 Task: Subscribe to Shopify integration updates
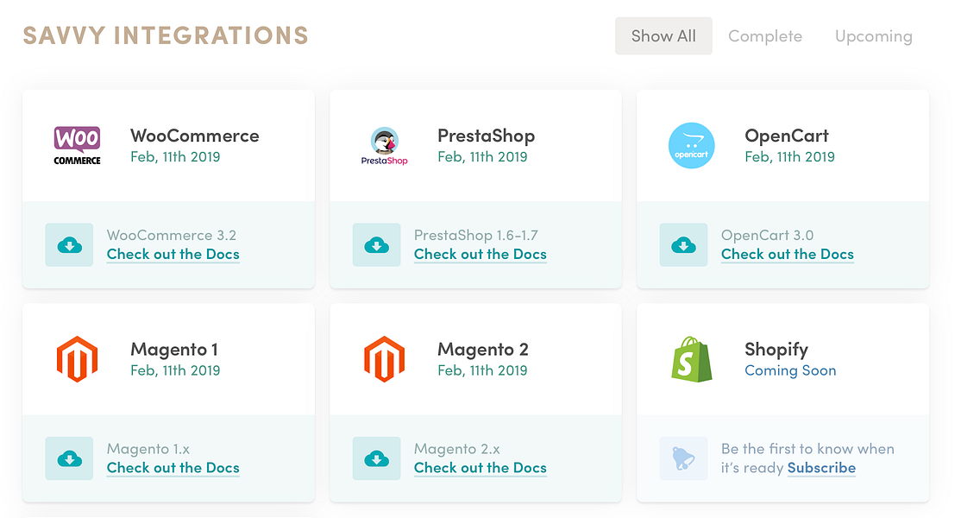(x=821, y=469)
